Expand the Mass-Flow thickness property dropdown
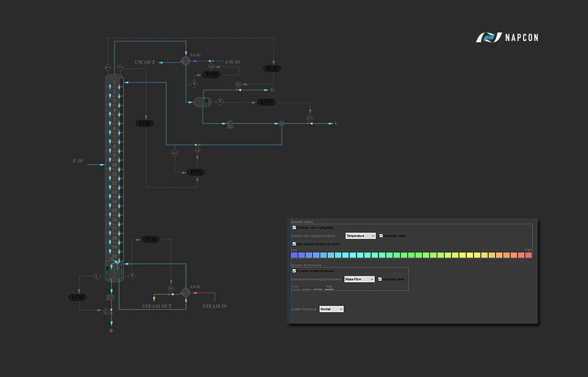This screenshot has width=588, height=377. coord(360,279)
